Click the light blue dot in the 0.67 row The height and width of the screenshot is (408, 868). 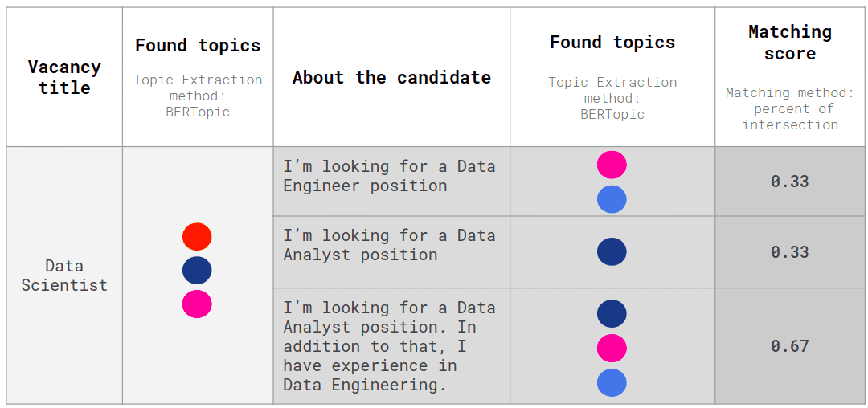click(x=612, y=383)
